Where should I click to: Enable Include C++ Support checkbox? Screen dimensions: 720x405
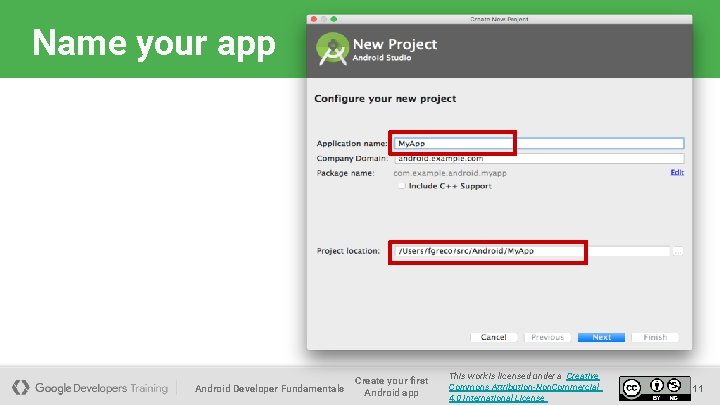click(x=402, y=186)
